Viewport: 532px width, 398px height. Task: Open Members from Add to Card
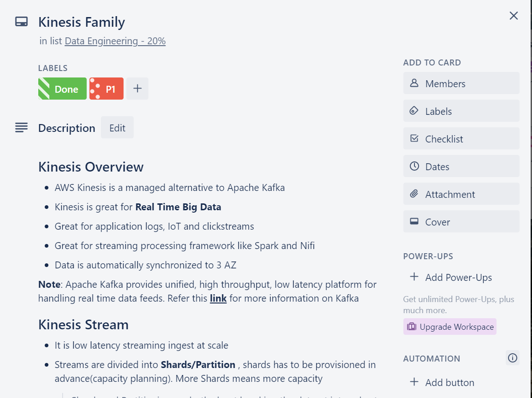click(x=461, y=83)
